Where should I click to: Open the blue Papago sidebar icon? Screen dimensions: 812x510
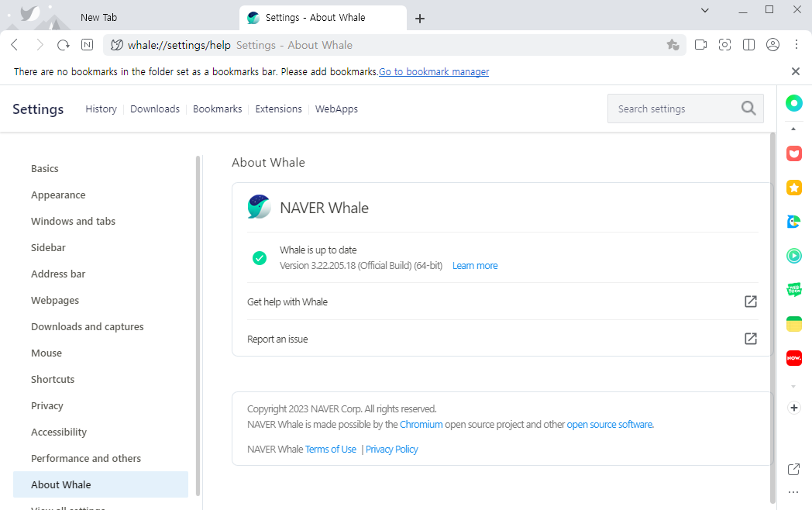(794, 222)
